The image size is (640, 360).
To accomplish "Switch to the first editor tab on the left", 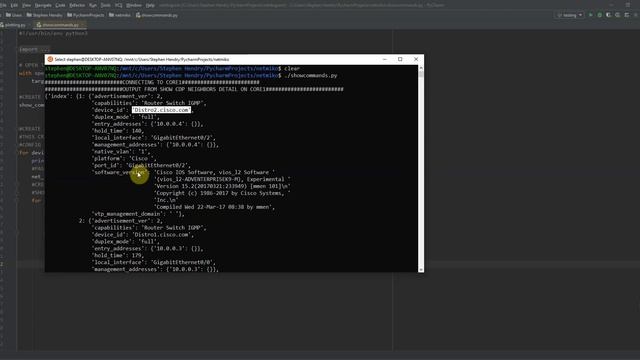I will 13,25.
